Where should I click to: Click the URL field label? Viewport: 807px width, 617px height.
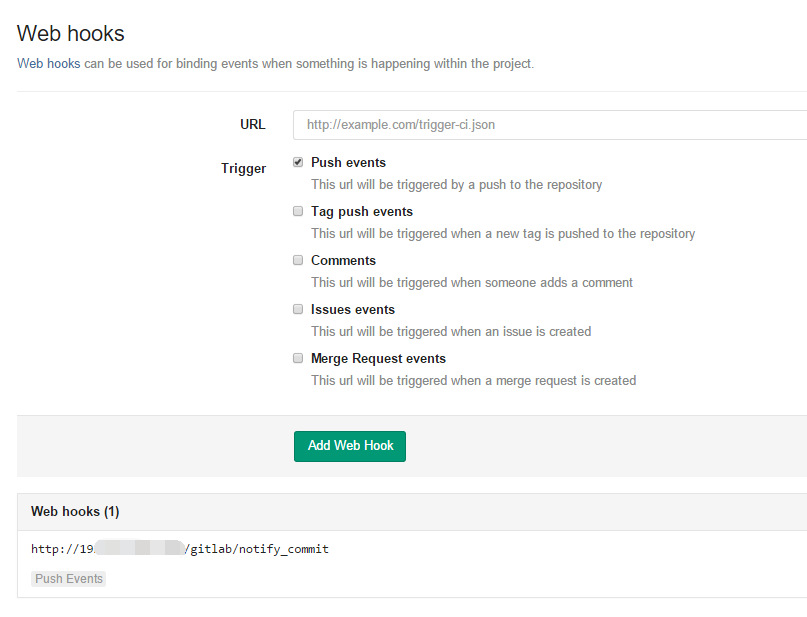[x=253, y=125]
